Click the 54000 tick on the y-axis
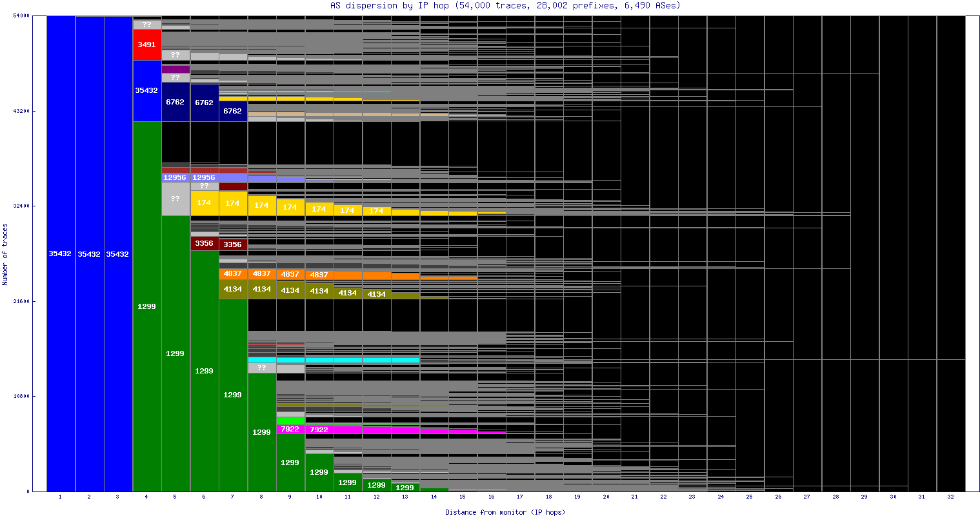This screenshot has width=980, height=516. (x=21, y=15)
